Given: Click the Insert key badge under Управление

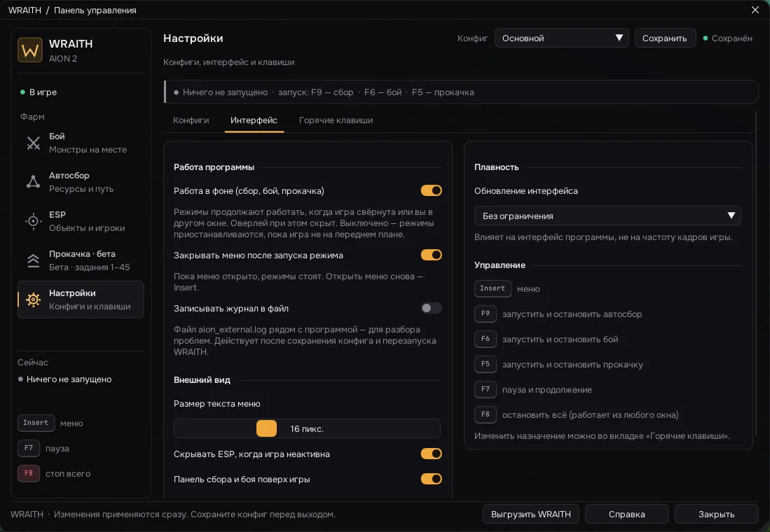Looking at the screenshot, I should (493, 288).
